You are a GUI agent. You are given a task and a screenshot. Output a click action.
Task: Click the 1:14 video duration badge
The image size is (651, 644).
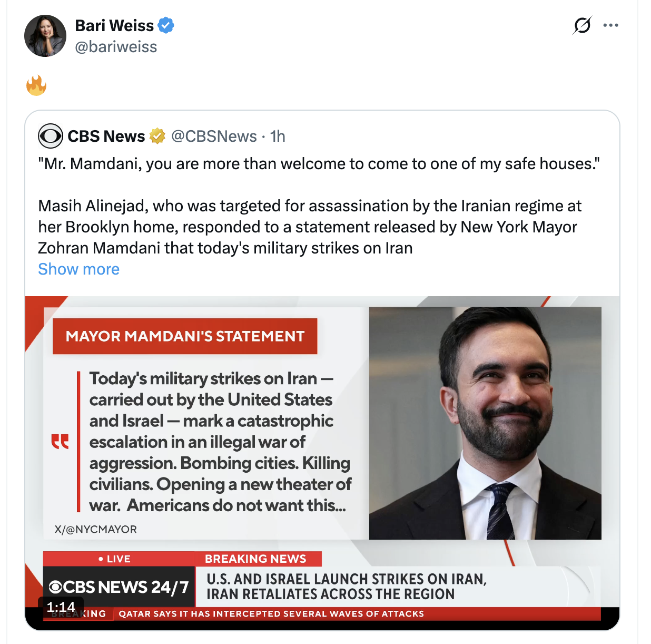(61, 607)
